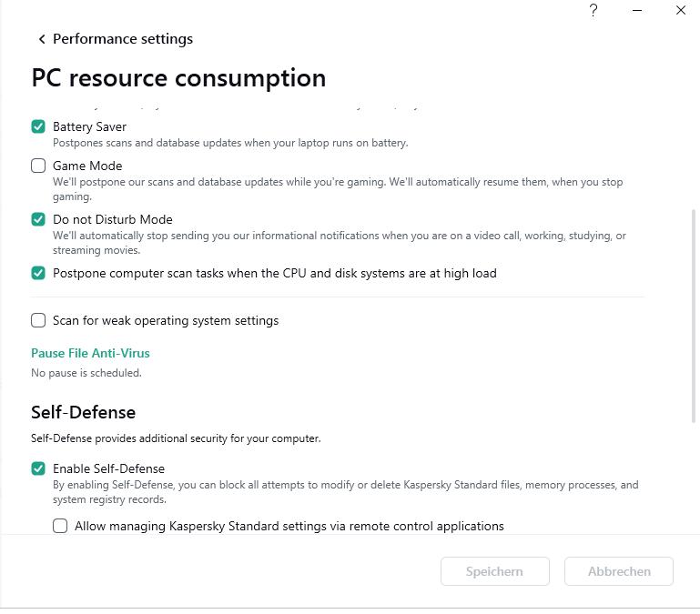700x614 pixels.
Task: Click the back chevron arrow icon
Action: click(x=42, y=39)
